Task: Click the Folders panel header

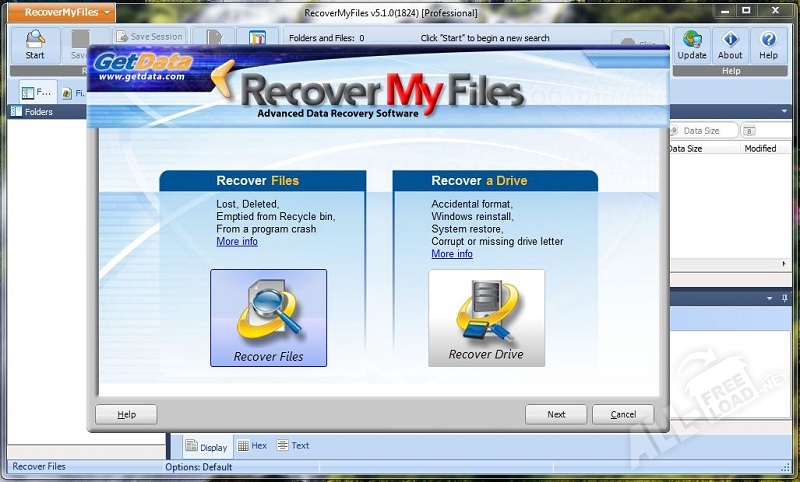Action: coord(40,112)
